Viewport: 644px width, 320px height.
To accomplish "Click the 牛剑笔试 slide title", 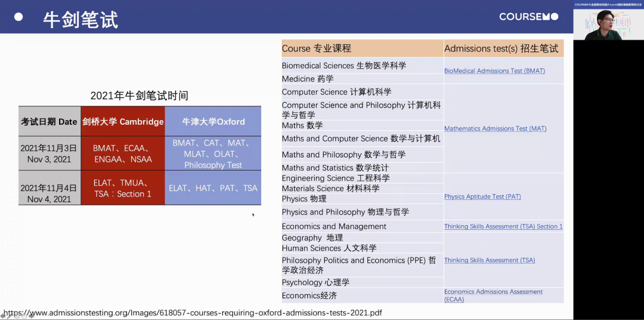I will (81, 19).
